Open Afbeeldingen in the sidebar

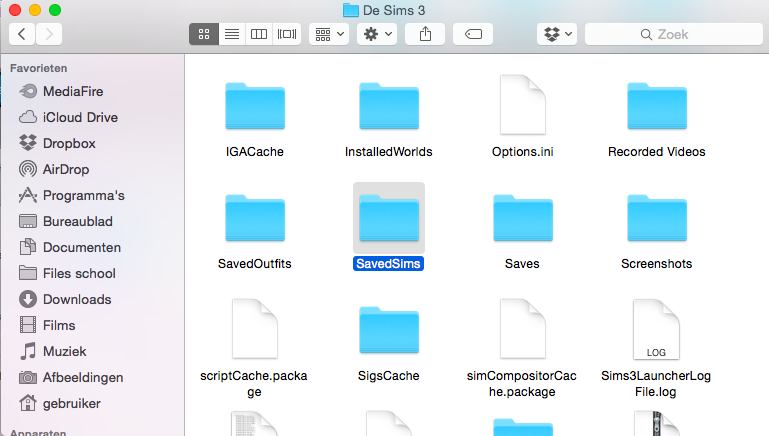click(71, 377)
